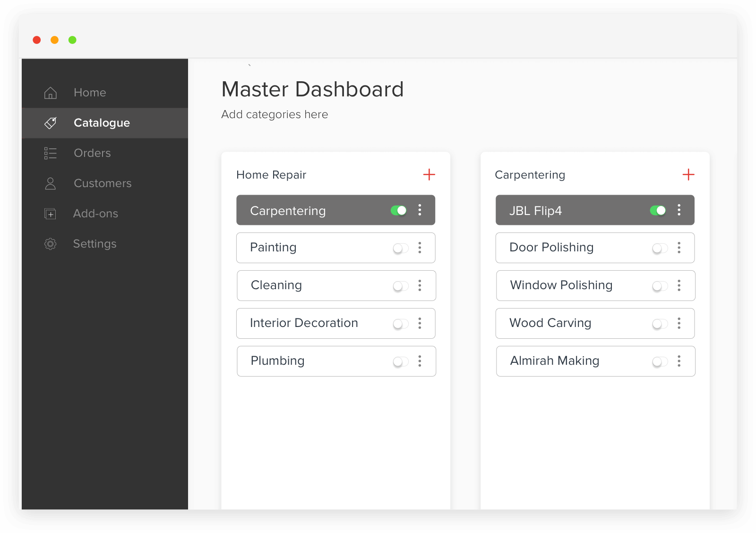Screen dimensions: 756x533
Task: Open three-dot menu for Carpentering row
Action: pyautogui.click(x=420, y=210)
